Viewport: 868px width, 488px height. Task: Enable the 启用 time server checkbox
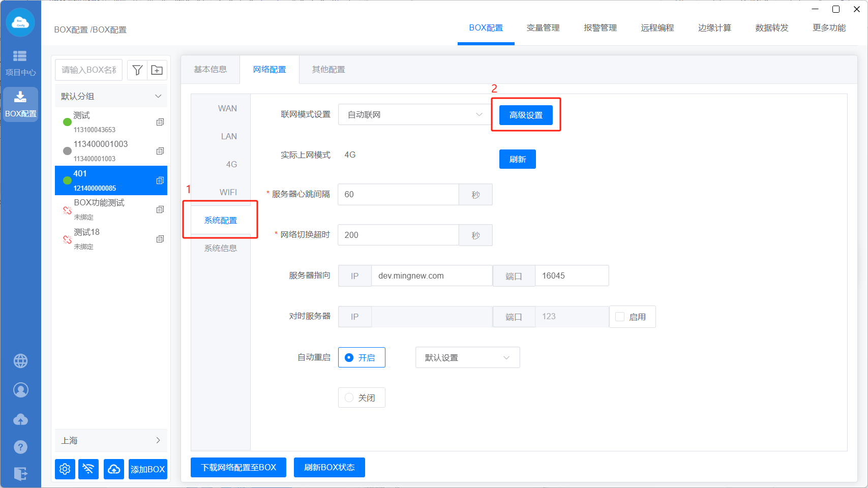[620, 317]
